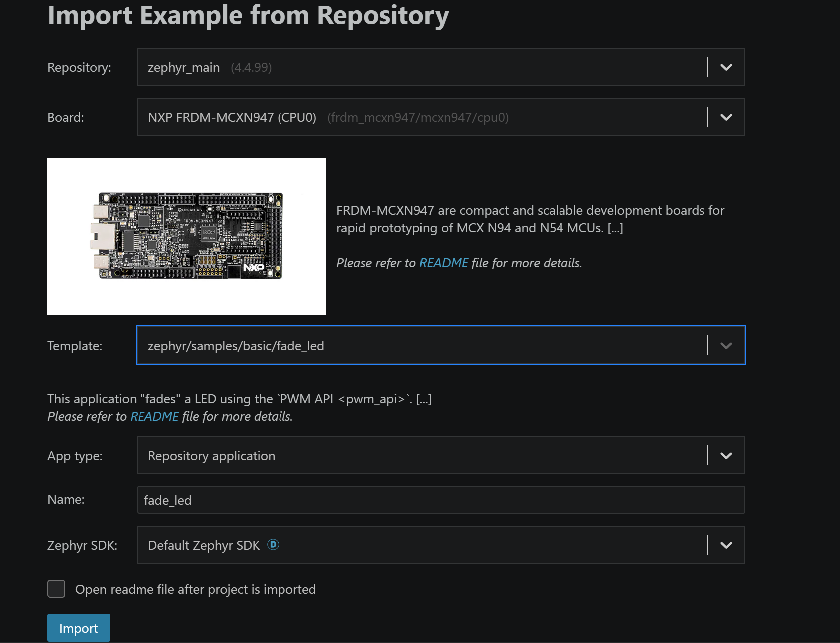
Task: Click the Repository dropdown chevron arrow
Action: pyautogui.click(x=726, y=67)
